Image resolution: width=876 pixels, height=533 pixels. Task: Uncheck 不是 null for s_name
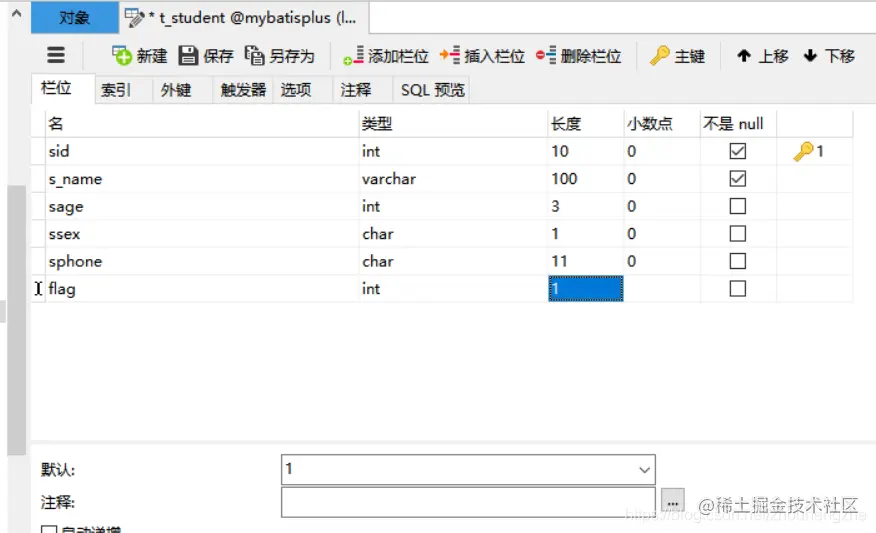[x=737, y=179]
